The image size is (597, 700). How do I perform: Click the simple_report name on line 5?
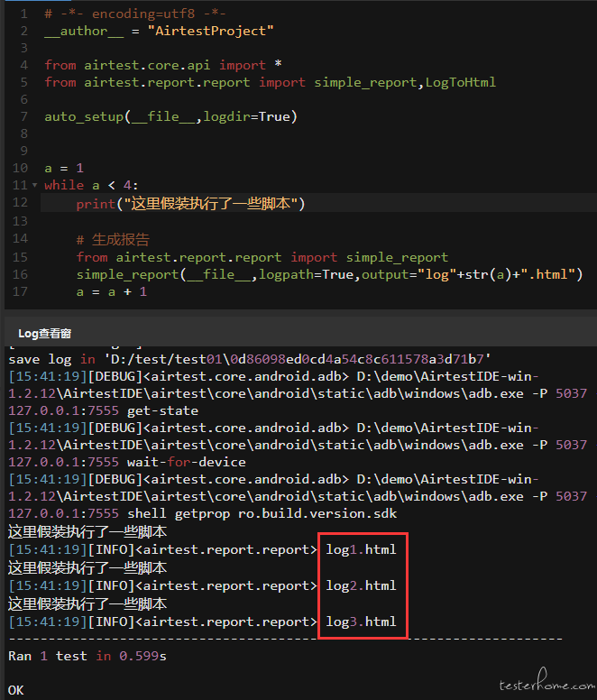coord(365,83)
